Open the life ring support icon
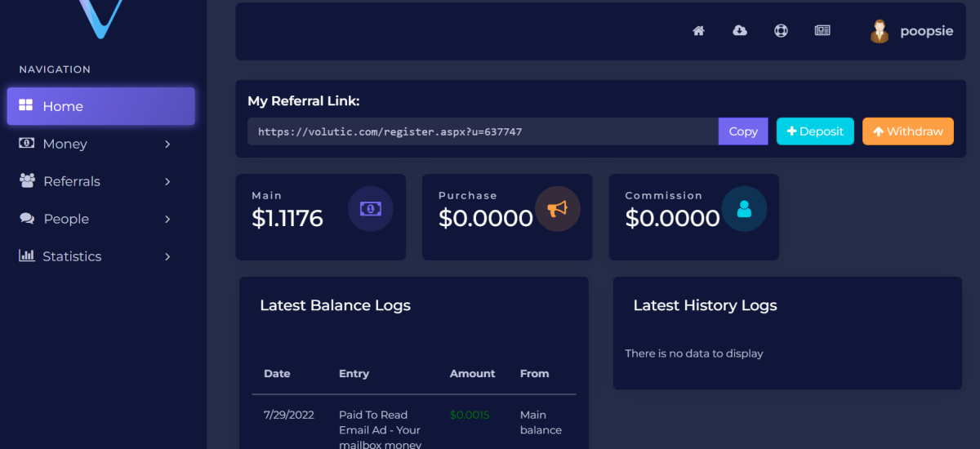 tap(781, 31)
